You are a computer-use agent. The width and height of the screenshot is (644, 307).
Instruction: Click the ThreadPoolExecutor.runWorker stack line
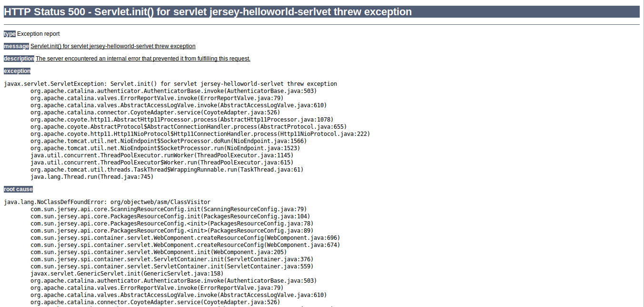pos(162,155)
